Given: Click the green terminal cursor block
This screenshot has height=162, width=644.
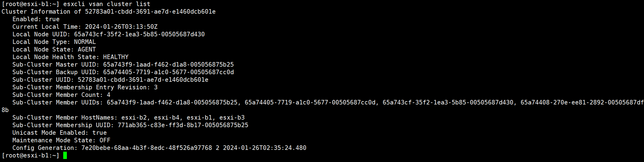Looking at the screenshot, I should pyautogui.click(x=65, y=155).
